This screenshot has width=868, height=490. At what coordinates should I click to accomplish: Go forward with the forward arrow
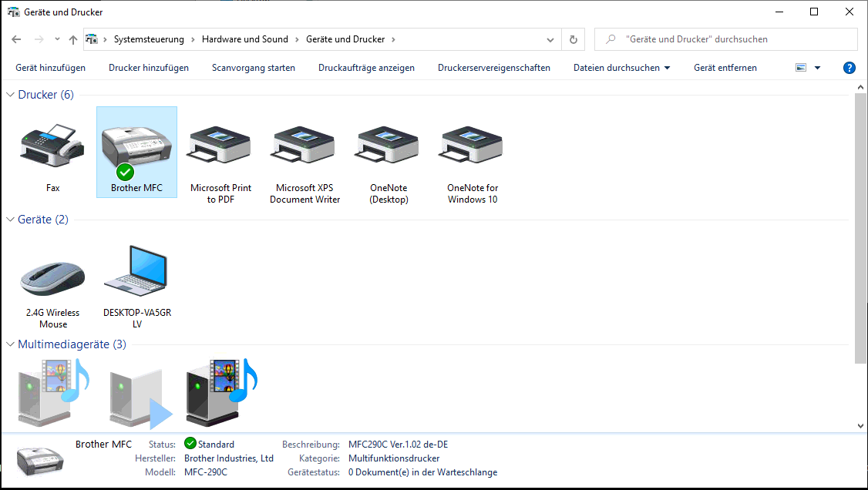(x=39, y=39)
